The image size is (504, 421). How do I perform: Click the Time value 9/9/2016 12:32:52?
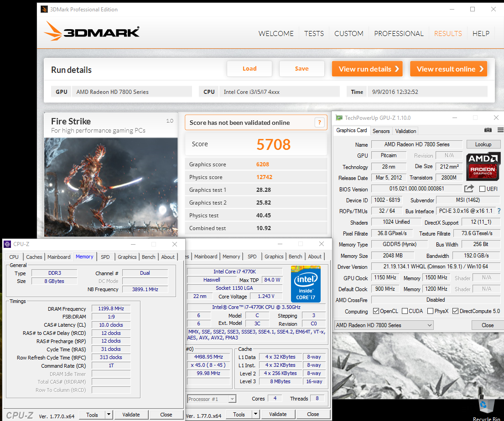(x=395, y=92)
